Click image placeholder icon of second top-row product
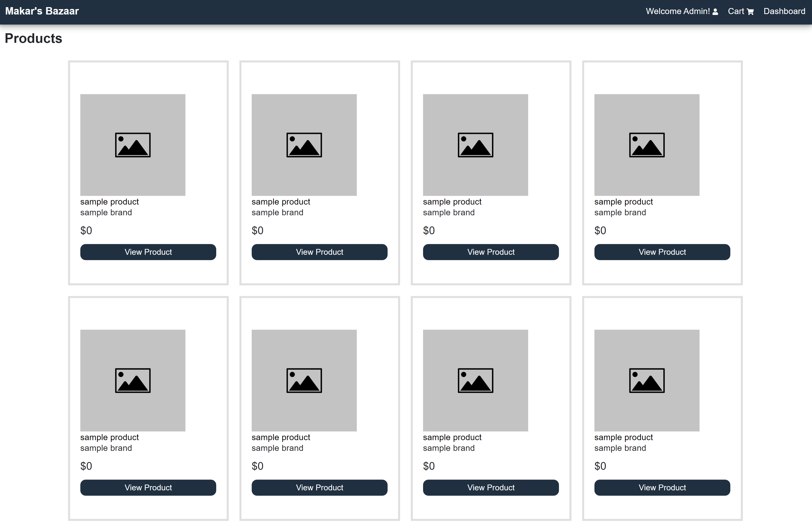The width and height of the screenshot is (812, 529). tap(304, 145)
